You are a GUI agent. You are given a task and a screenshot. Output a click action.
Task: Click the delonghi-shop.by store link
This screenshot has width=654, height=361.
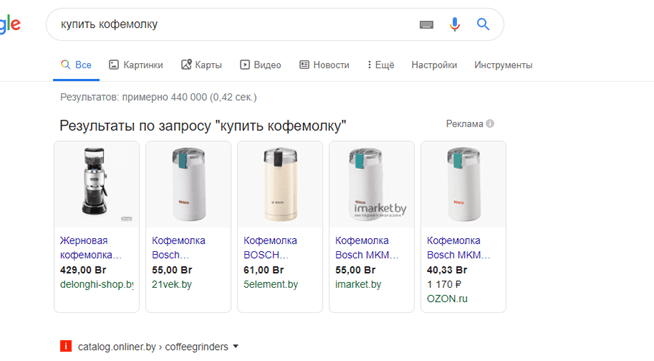coord(97,285)
